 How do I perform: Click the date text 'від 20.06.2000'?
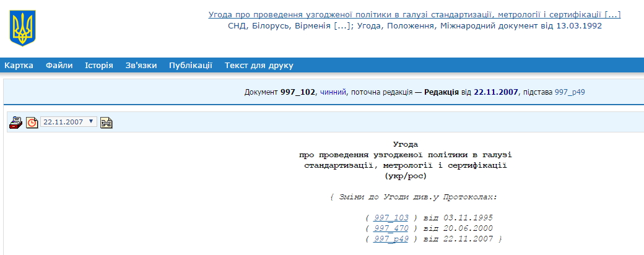click(458, 228)
